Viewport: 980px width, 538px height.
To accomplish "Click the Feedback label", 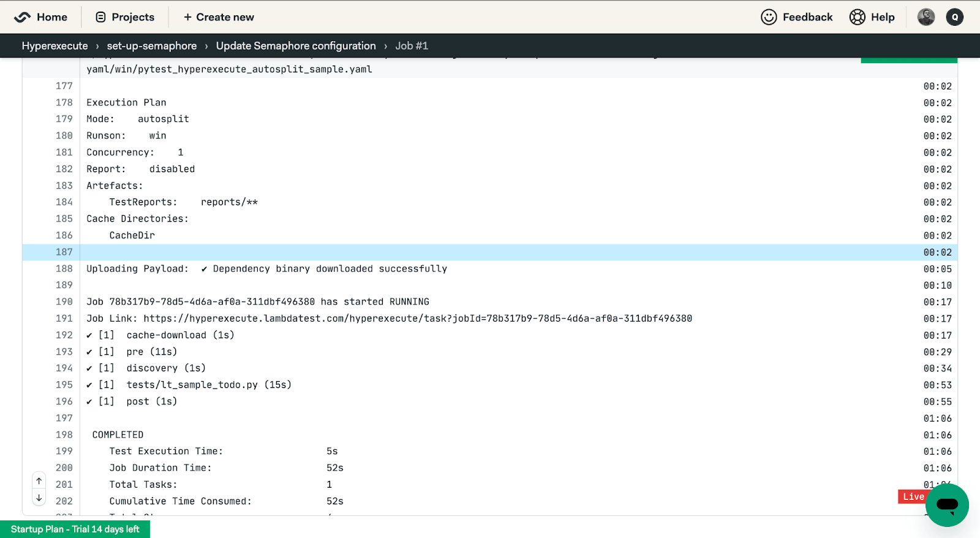I will click(x=807, y=17).
